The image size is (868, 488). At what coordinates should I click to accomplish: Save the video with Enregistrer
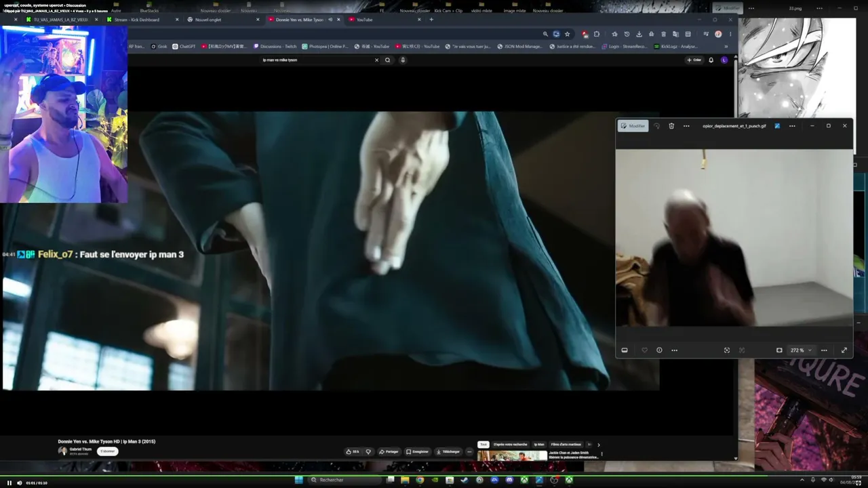click(418, 451)
